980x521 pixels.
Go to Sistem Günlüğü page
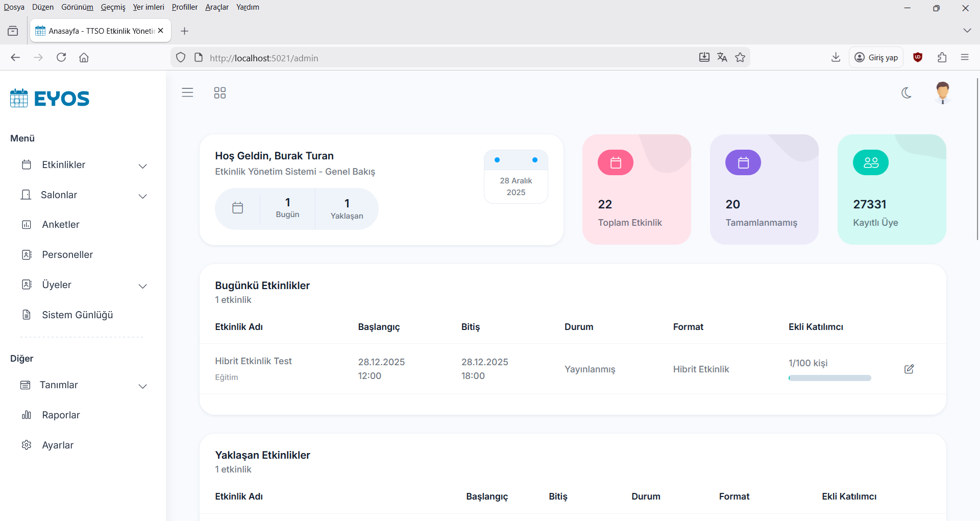[x=77, y=315]
